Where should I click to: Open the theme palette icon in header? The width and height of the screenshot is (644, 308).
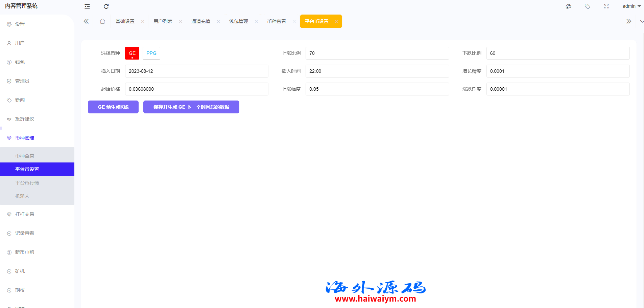point(569,6)
